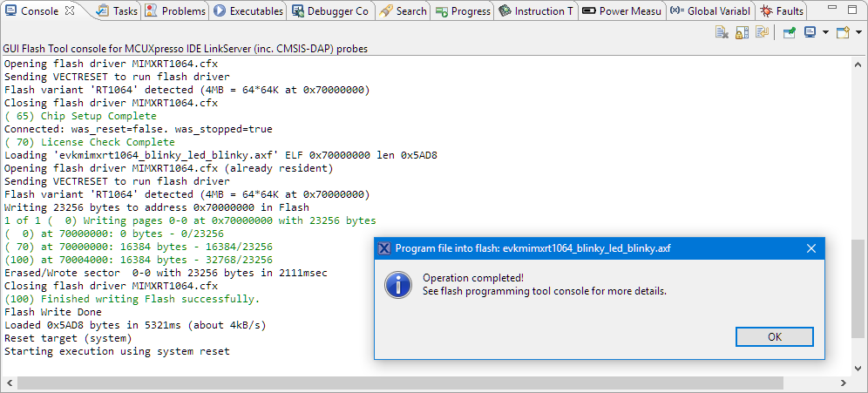Close the Console tab with X

click(70, 10)
